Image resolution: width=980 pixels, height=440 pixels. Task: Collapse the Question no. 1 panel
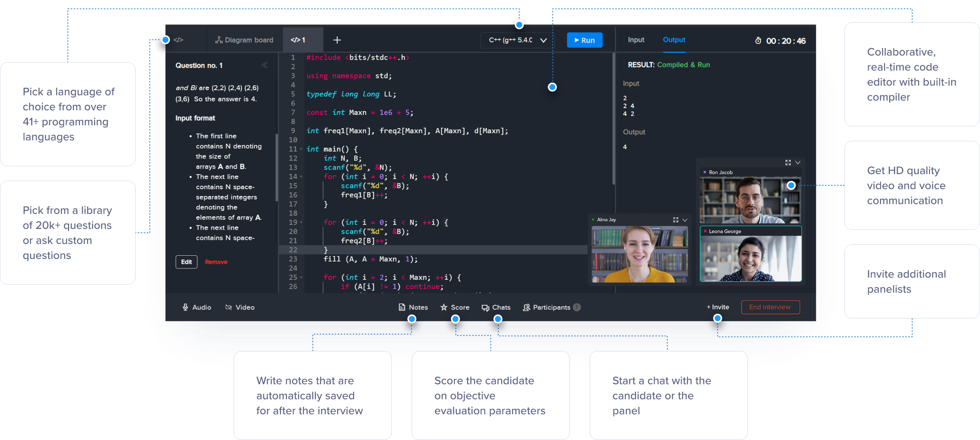265,65
